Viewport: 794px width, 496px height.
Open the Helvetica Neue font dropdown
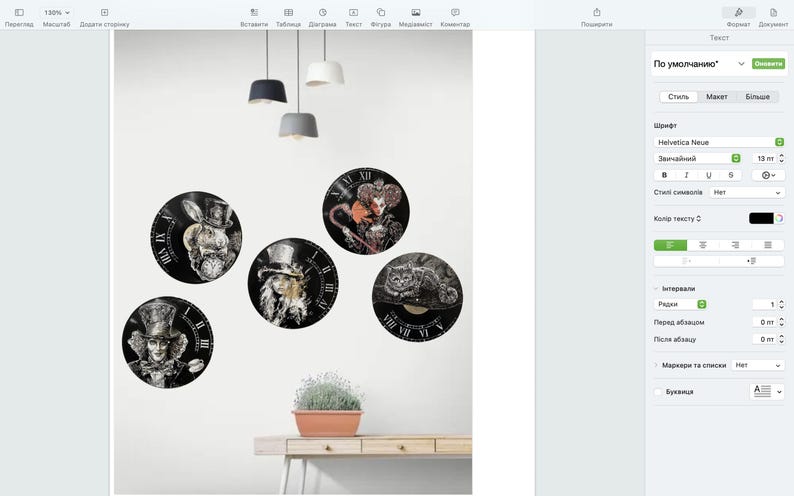click(719, 142)
